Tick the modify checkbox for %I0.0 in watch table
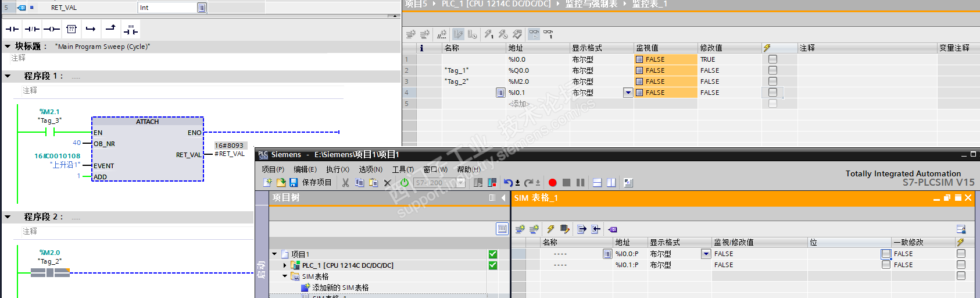This screenshot has height=298, width=980. pos(772,59)
